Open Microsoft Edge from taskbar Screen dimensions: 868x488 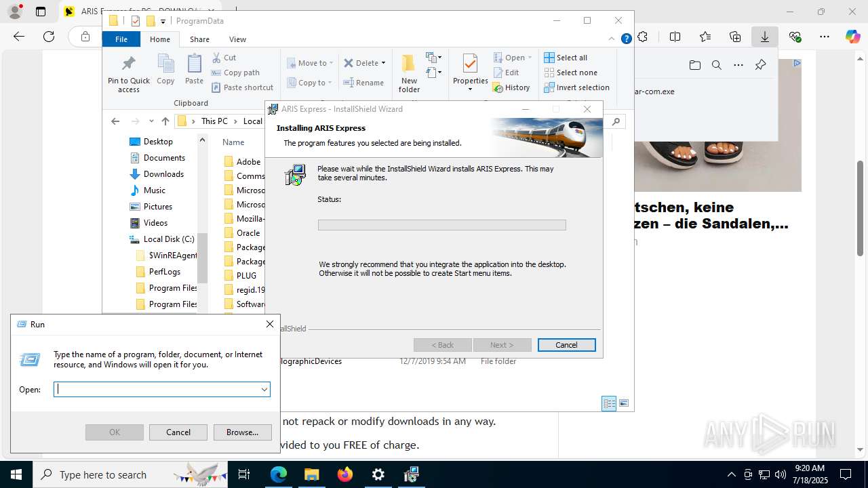pos(279,474)
